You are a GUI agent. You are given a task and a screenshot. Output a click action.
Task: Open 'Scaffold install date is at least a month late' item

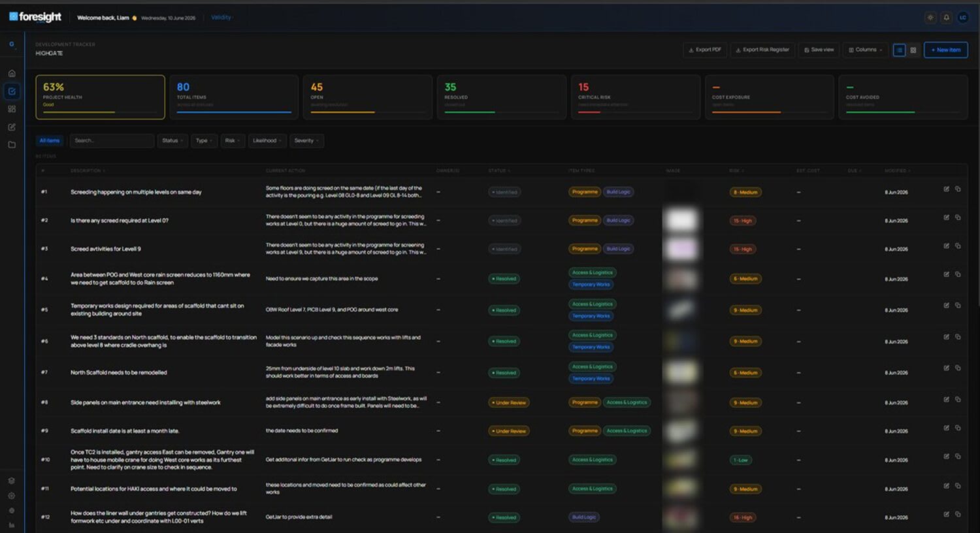[x=125, y=431]
